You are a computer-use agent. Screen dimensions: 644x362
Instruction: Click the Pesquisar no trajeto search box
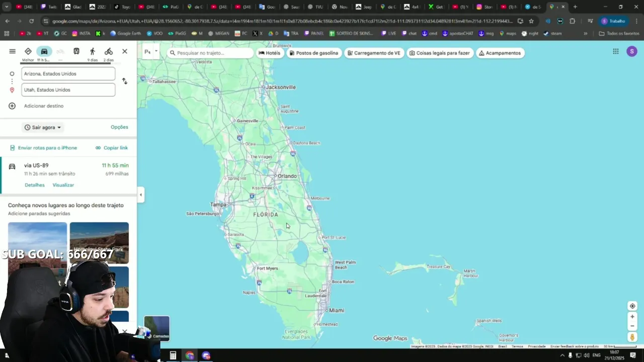click(x=210, y=53)
